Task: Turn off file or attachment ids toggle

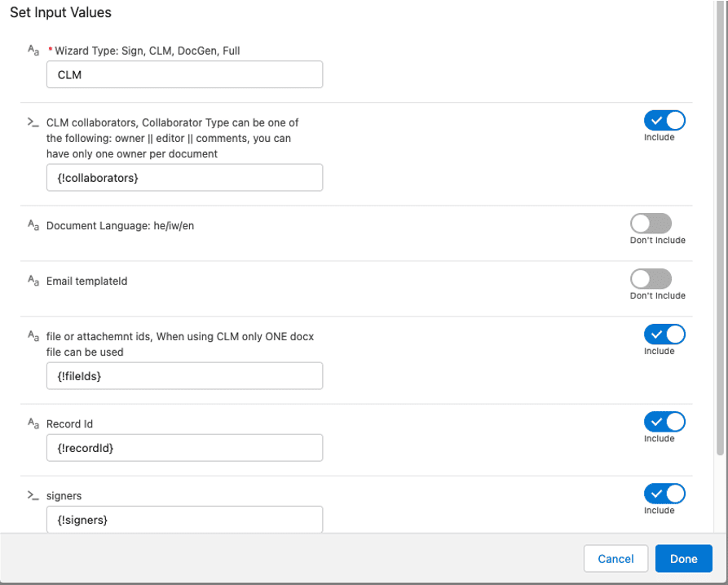Action: pyautogui.click(x=664, y=335)
